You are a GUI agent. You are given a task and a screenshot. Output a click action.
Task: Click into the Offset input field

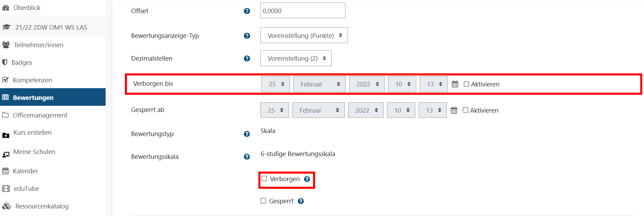(302, 11)
